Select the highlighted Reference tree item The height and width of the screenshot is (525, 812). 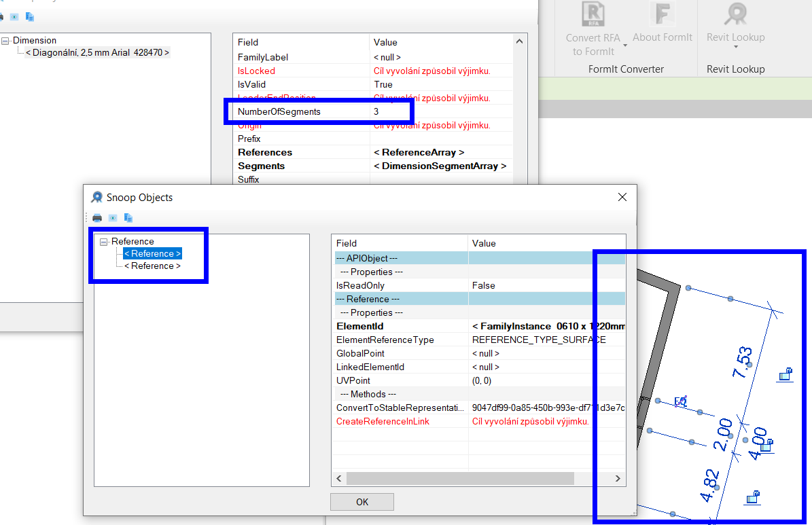click(x=152, y=253)
